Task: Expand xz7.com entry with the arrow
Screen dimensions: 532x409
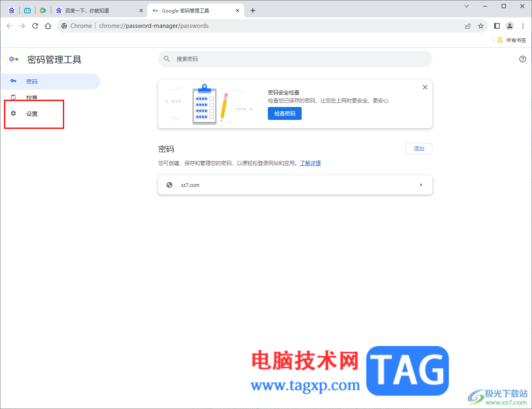Action: click(421, 185)
